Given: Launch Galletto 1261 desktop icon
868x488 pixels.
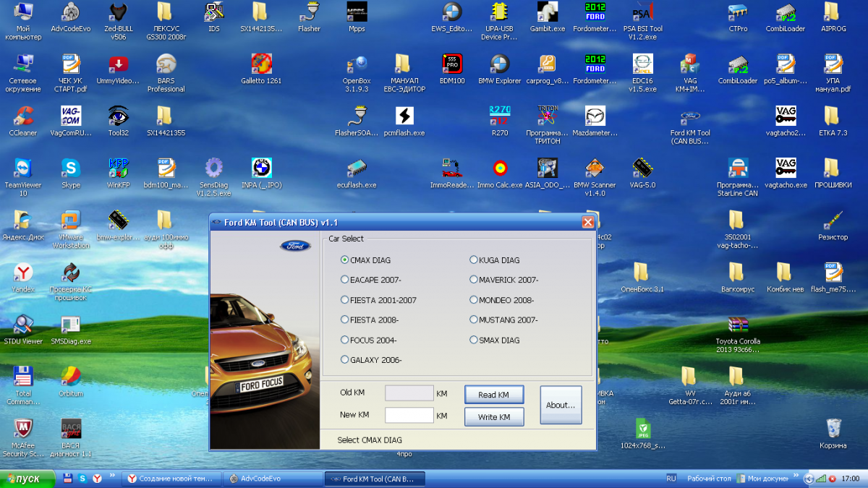Looking at the screenshot, I should [x=261, y=69].
